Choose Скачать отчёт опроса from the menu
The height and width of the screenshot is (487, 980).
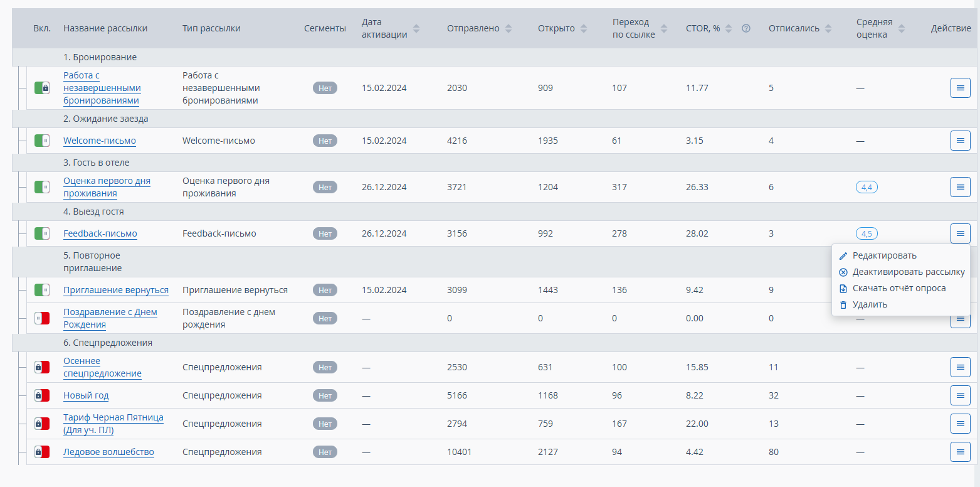[x=899, y=288]
